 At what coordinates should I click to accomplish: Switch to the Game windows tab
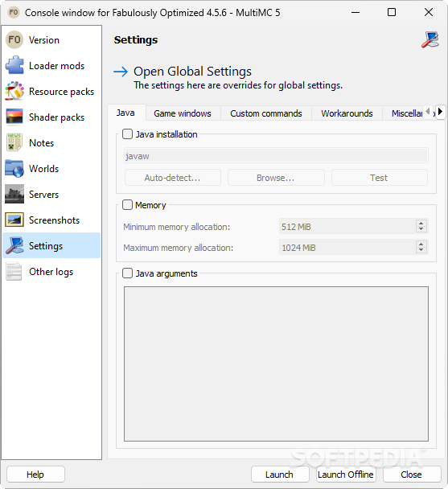[x=183, y=113]
